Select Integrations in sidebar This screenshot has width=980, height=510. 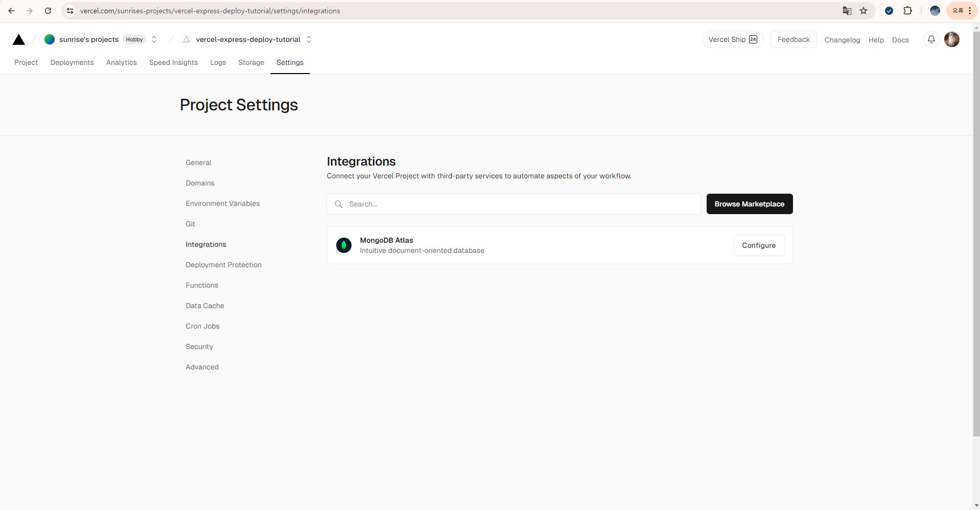pyautogui.click(x=206, y=244)
